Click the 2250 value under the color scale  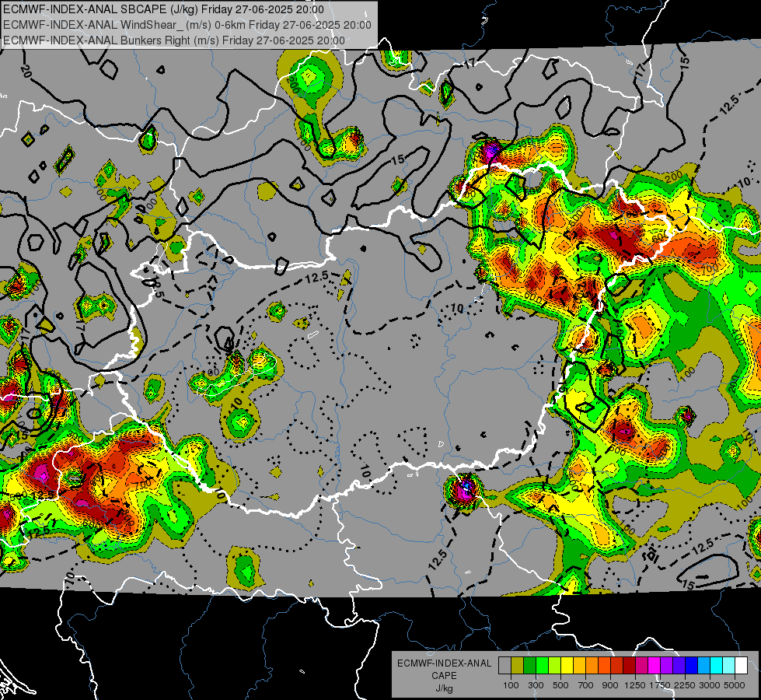pos(685,685)
